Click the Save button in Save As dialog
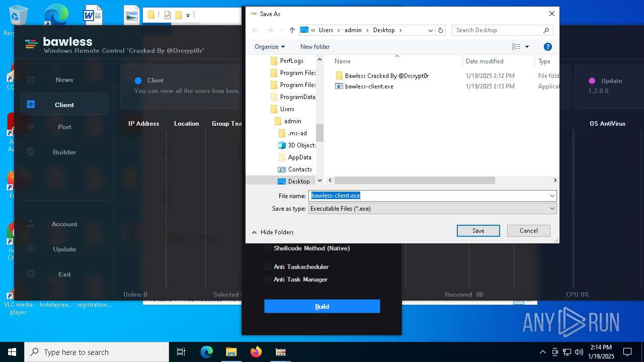644x362 pixels. [478, 231]
